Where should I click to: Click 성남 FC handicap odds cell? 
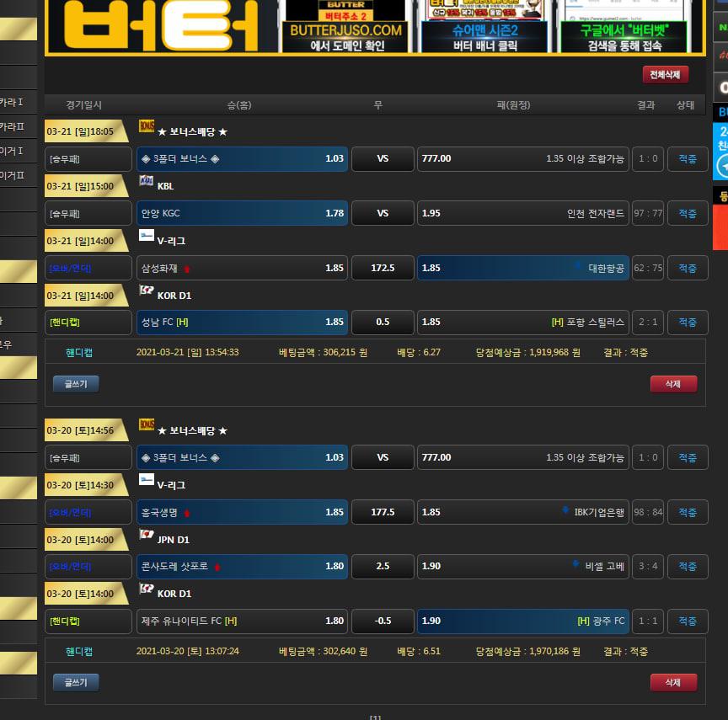pyautogui.click(x=242, y=323)
